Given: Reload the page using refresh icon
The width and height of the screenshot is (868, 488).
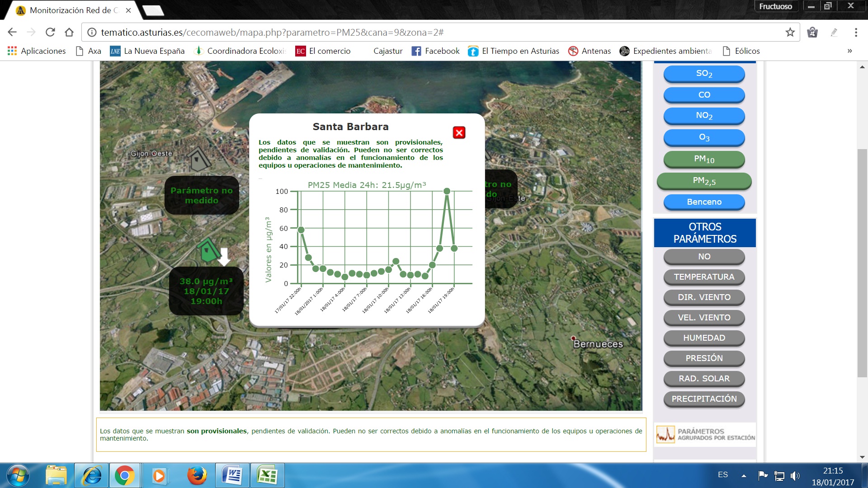Looking at the screenshot, I should 50,33.
